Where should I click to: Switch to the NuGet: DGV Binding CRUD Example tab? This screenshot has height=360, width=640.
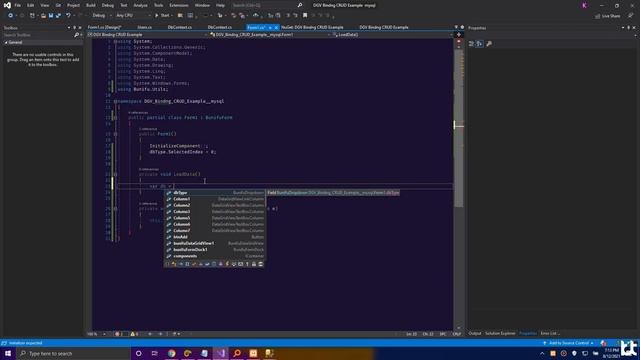coord(312,27)
